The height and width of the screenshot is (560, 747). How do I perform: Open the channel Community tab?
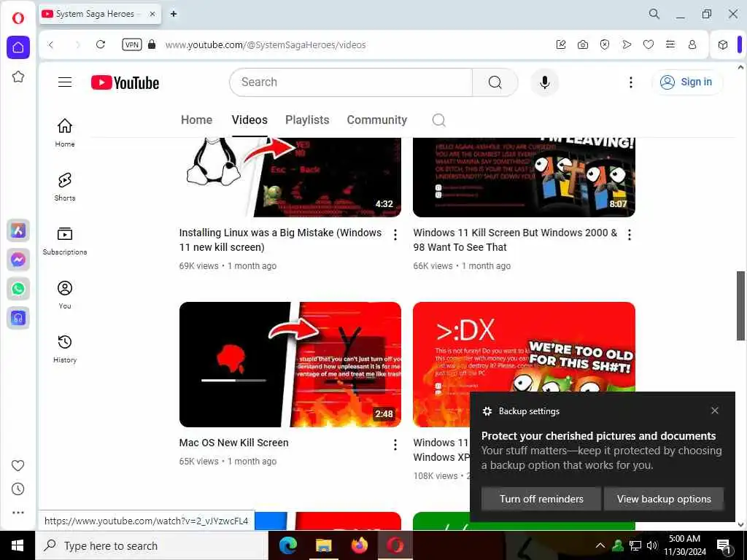[x=377, y=120]
